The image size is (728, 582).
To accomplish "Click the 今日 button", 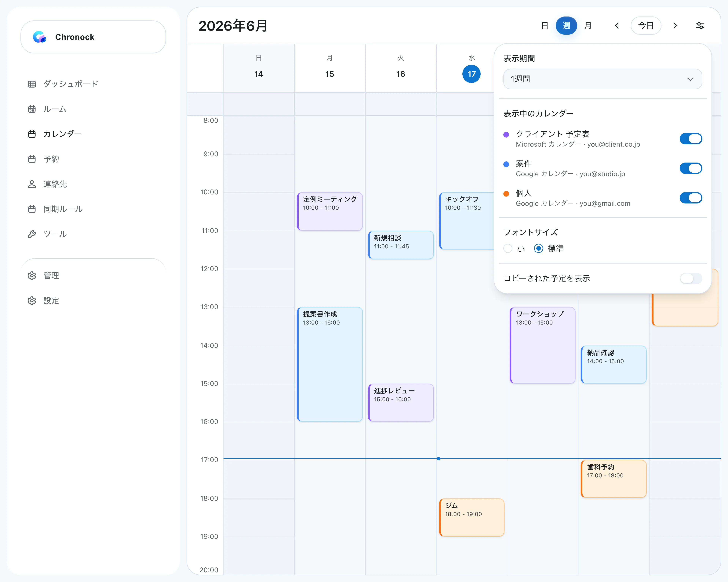I will point(646,26).
